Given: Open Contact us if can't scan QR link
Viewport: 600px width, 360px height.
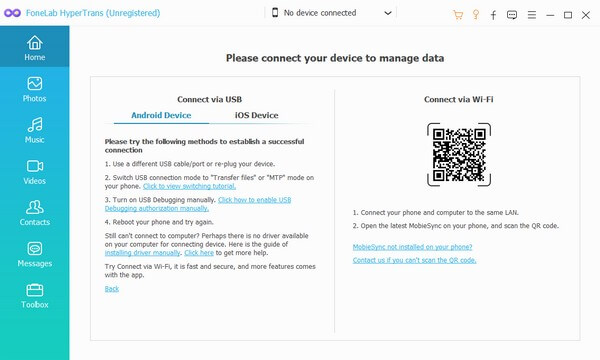Looking at the screenshot, I should [414, 260].
